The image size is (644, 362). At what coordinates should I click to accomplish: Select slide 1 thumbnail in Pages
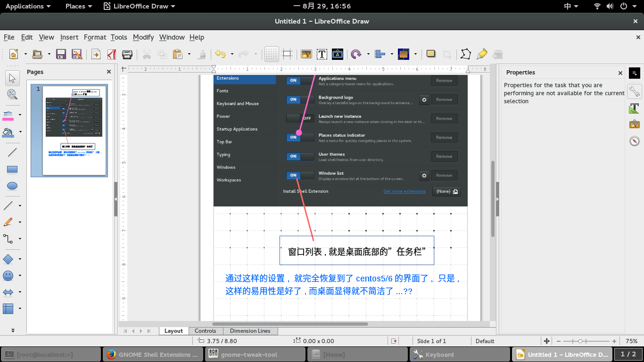69,131
